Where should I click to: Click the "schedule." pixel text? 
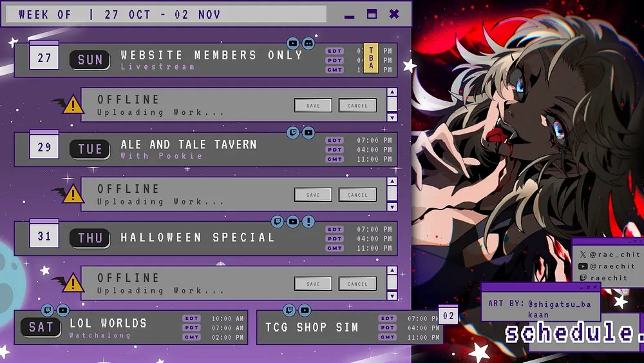tap(574, 333)
